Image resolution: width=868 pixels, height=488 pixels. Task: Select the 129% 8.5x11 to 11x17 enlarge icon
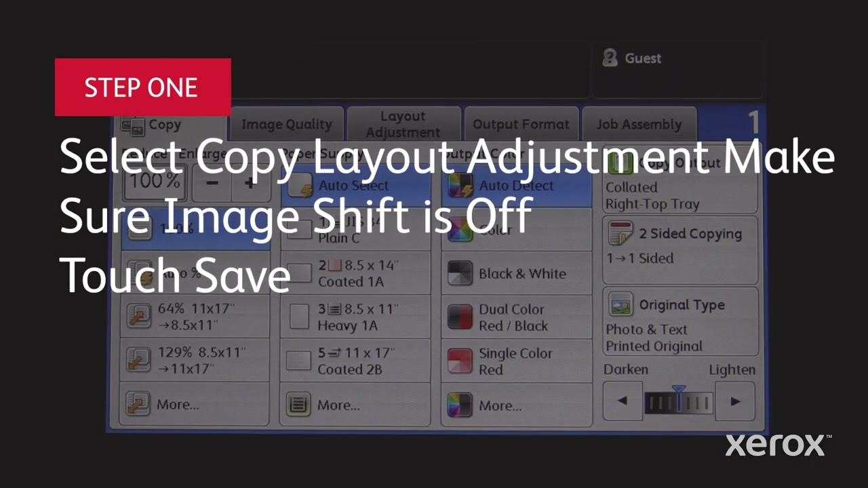[140, 361]
